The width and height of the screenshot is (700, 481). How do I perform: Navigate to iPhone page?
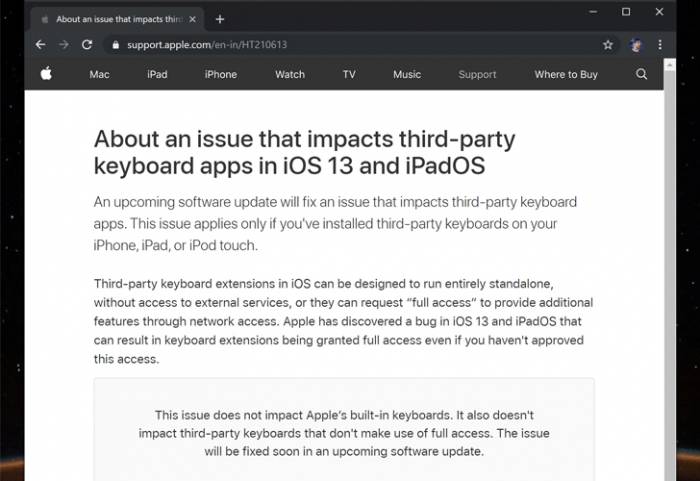click(221, 74)
